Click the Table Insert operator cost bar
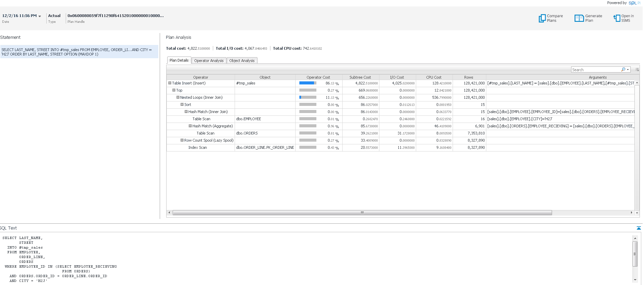The image size is (644, 285). pyautogui.click(x=308, y=83)
